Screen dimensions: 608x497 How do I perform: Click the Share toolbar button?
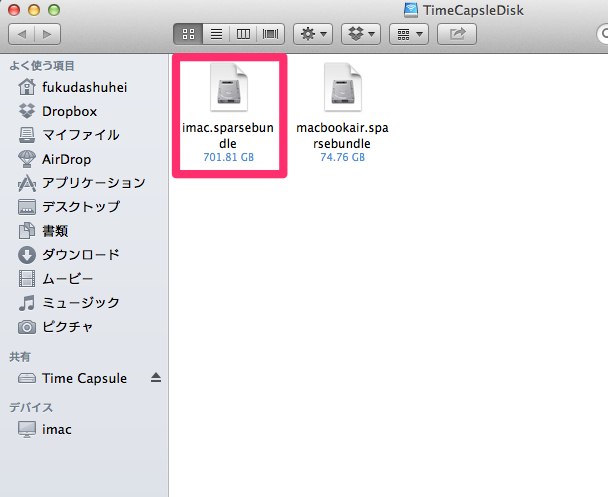coord(457,34)
